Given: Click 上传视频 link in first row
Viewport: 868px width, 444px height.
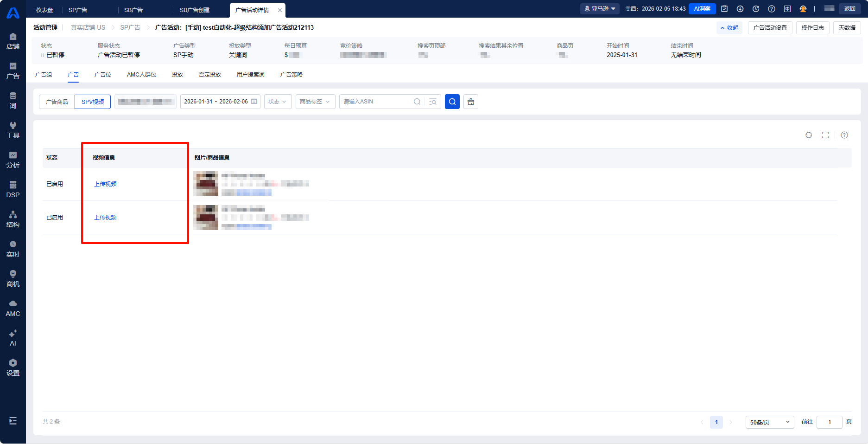Looking at the screenshot, I should 105,184.
